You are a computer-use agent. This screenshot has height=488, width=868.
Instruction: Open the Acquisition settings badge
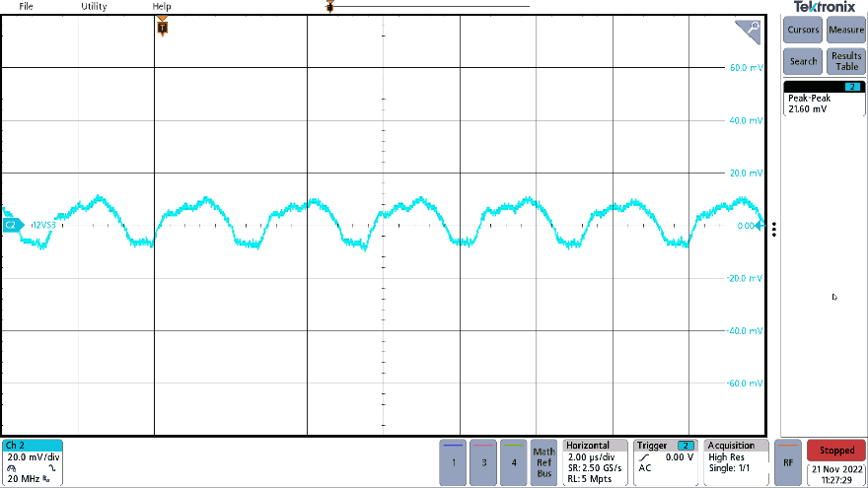(x=736, y=462)
